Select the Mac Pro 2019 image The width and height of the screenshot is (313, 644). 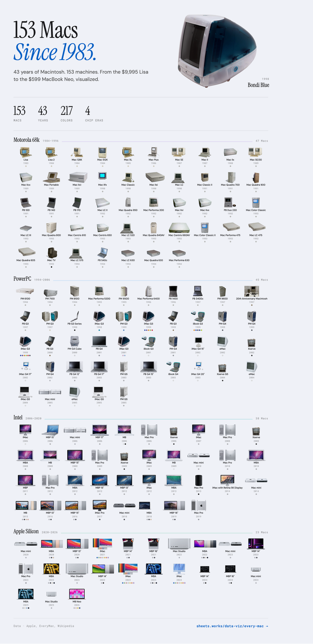click(x=198, y=505)
